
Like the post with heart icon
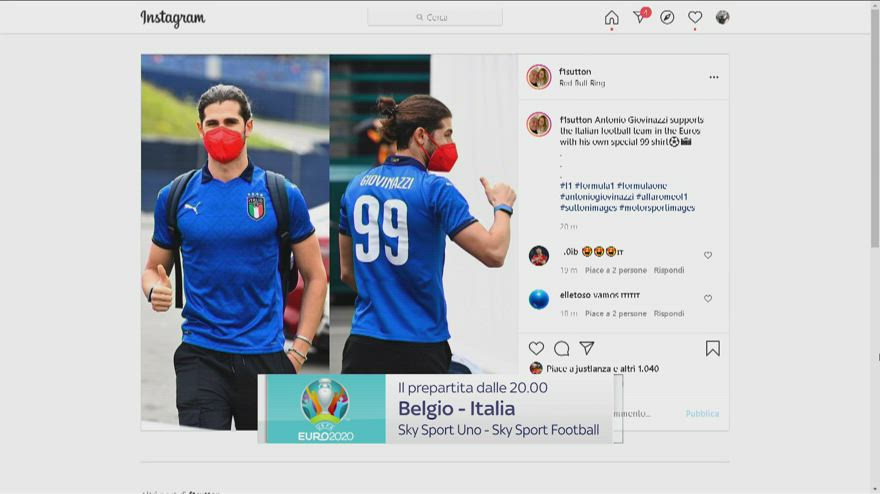(536, 348)
